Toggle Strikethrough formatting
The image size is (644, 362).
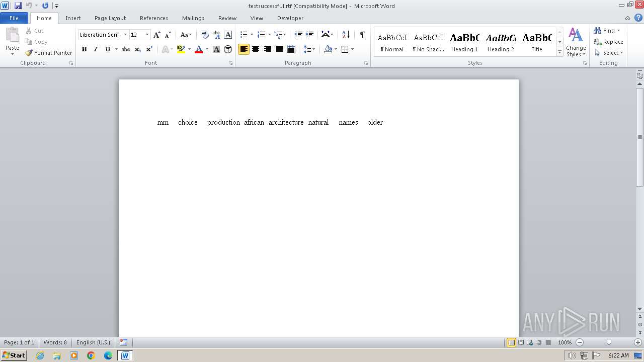click(126, 49)
